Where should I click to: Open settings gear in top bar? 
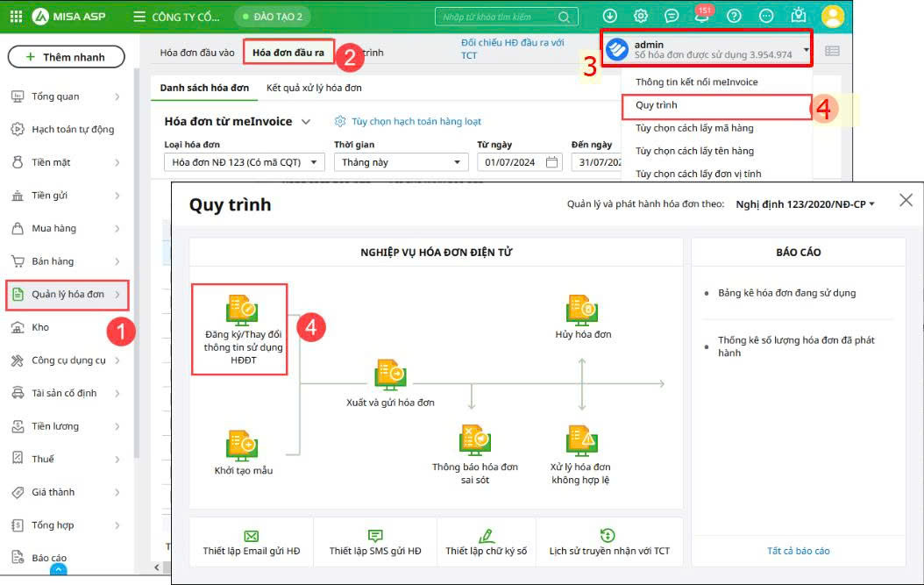(x=641, y=16)
